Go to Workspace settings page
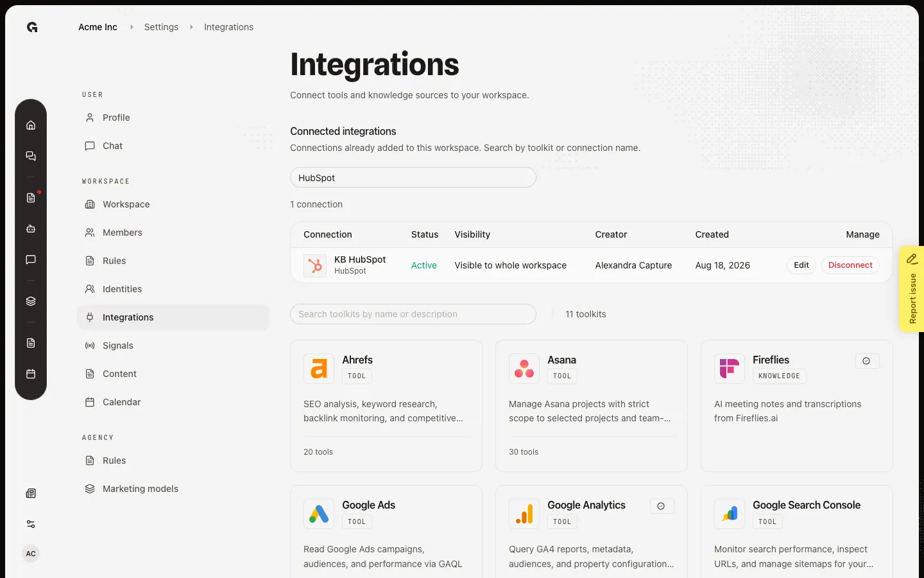Screen dimensions: 924x578 coord(173,204)
